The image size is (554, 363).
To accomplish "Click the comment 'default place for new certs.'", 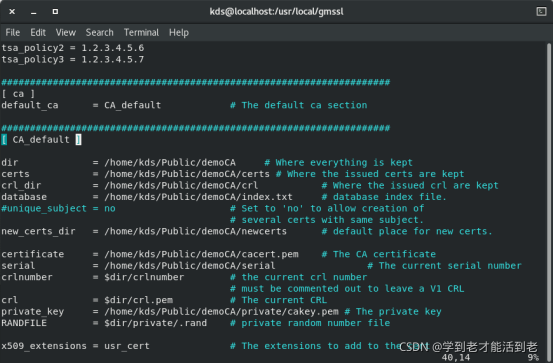I will point(412,231).
